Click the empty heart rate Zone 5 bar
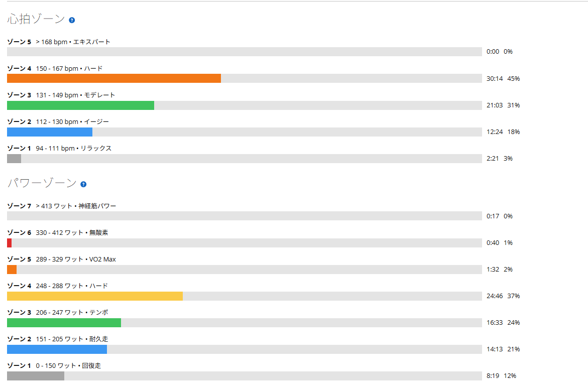 [245, 52]
